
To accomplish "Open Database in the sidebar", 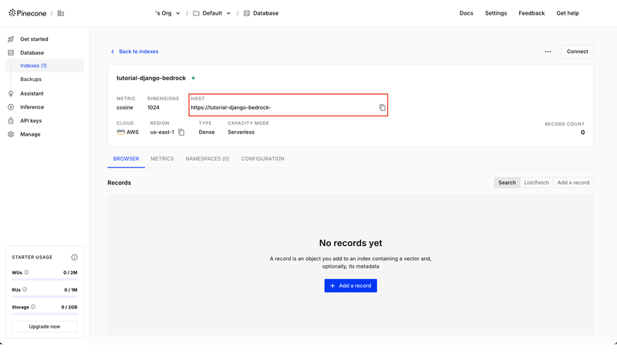I will coord(32,52).
